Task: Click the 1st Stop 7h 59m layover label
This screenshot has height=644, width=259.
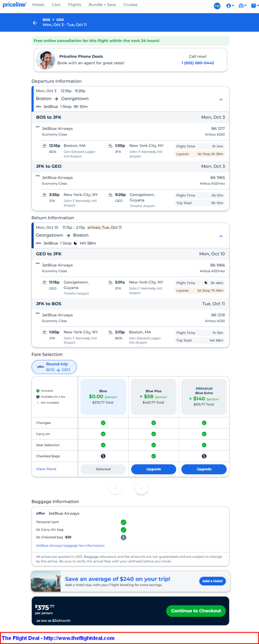Action: point(210,291)
